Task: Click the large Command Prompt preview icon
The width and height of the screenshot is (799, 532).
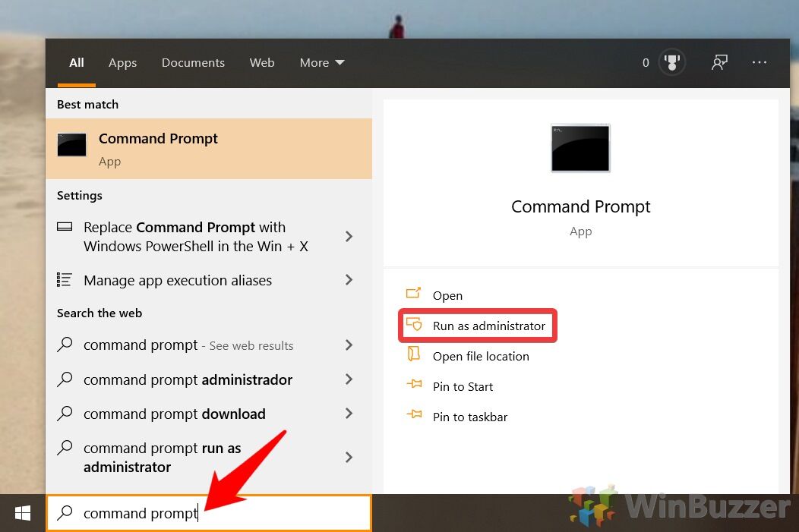Action: 580,148
